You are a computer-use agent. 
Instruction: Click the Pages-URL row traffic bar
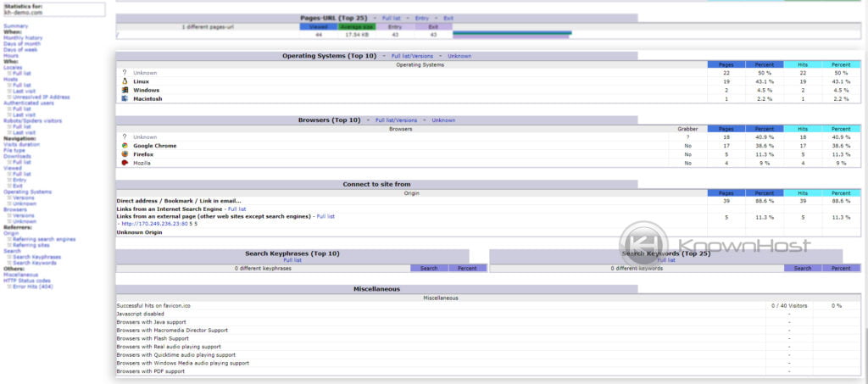point(512,34)
